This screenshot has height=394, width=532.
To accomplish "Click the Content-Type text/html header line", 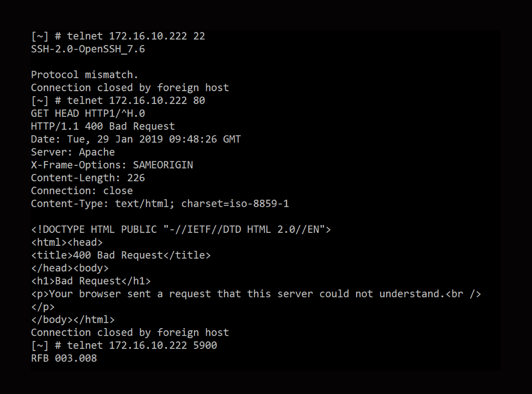I will click(160, 204).
